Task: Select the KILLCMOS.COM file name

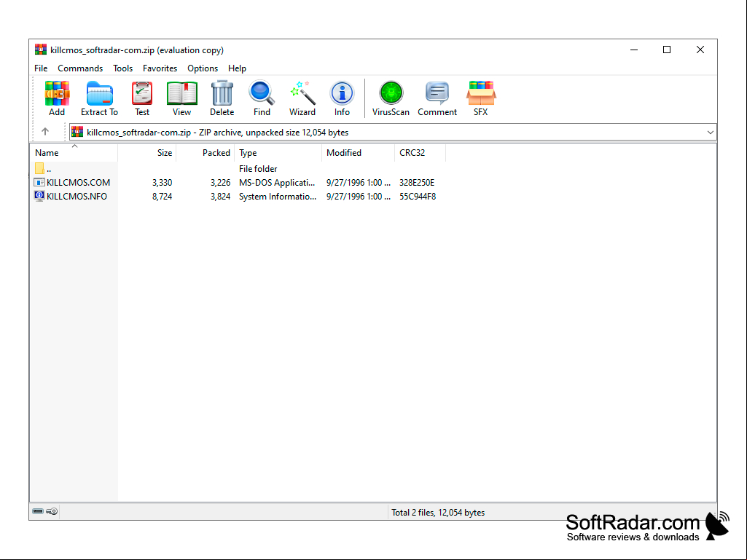Action: [78, 182]
